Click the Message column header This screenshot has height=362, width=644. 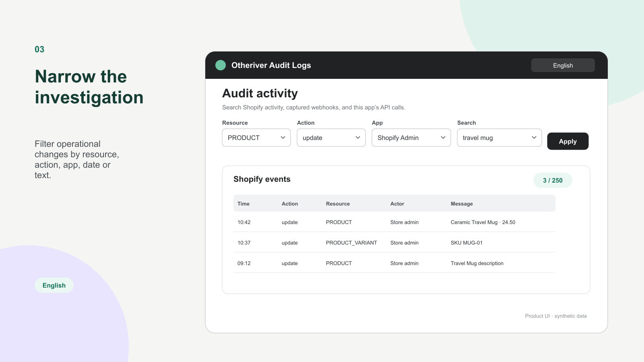point(462,204)
